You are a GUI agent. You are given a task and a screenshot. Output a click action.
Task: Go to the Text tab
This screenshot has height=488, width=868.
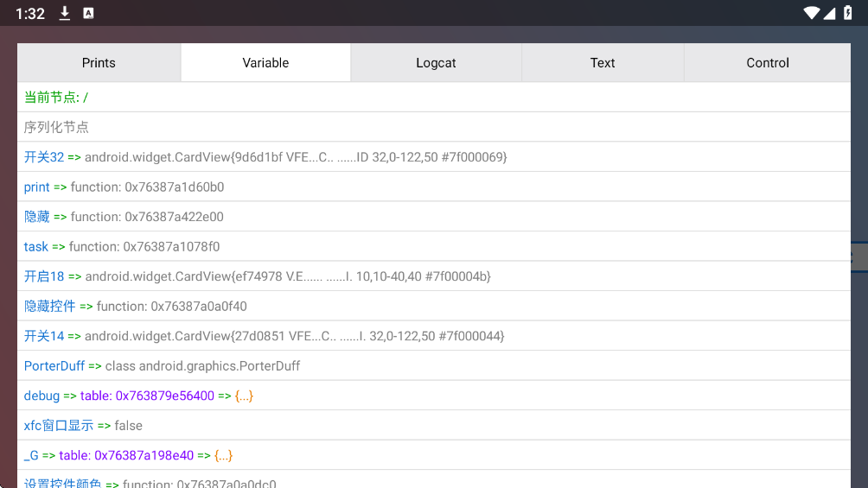pos(603,63)
